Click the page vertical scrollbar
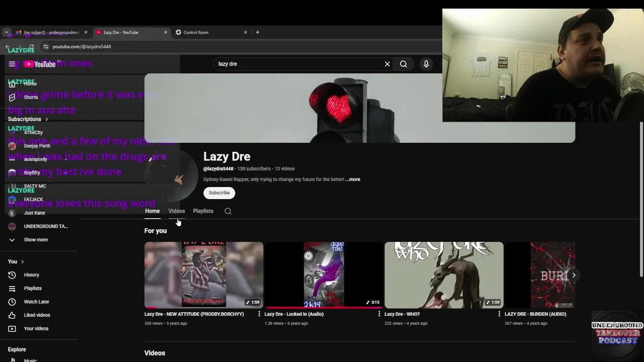This screenshot has height=362, width=644. click(641, 199)
